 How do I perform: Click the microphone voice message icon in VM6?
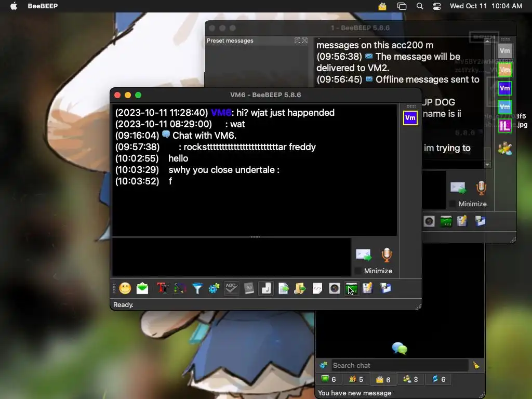point(387,255)
